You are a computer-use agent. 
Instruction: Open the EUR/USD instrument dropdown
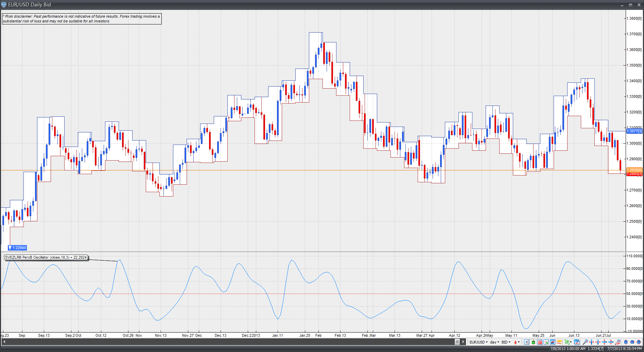pos(478,342)
